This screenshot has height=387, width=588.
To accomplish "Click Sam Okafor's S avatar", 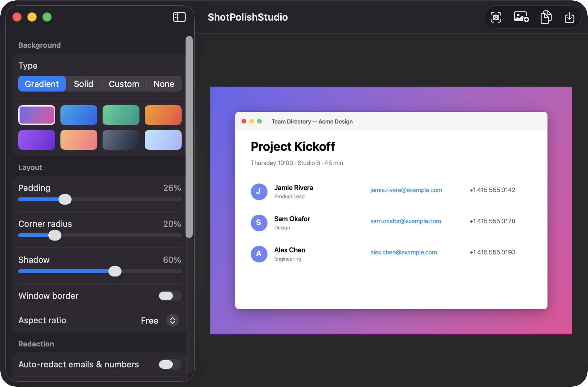I will coord(259,223).
